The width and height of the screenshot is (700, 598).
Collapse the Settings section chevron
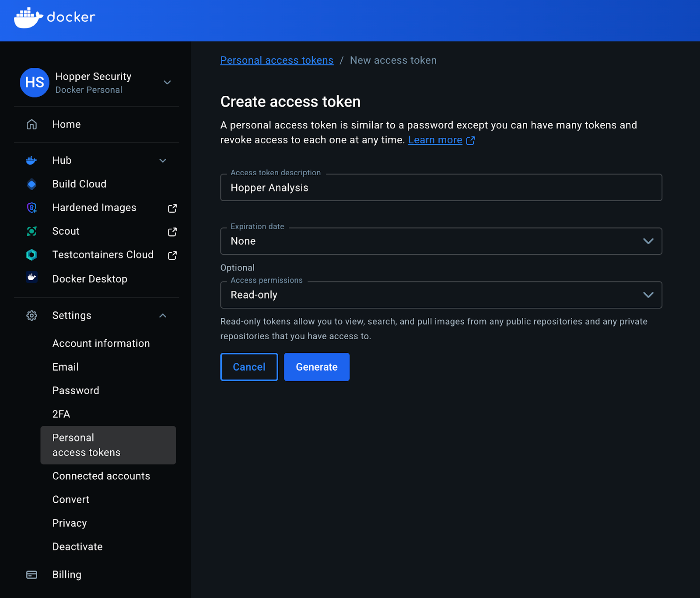(x=163, y=316)
